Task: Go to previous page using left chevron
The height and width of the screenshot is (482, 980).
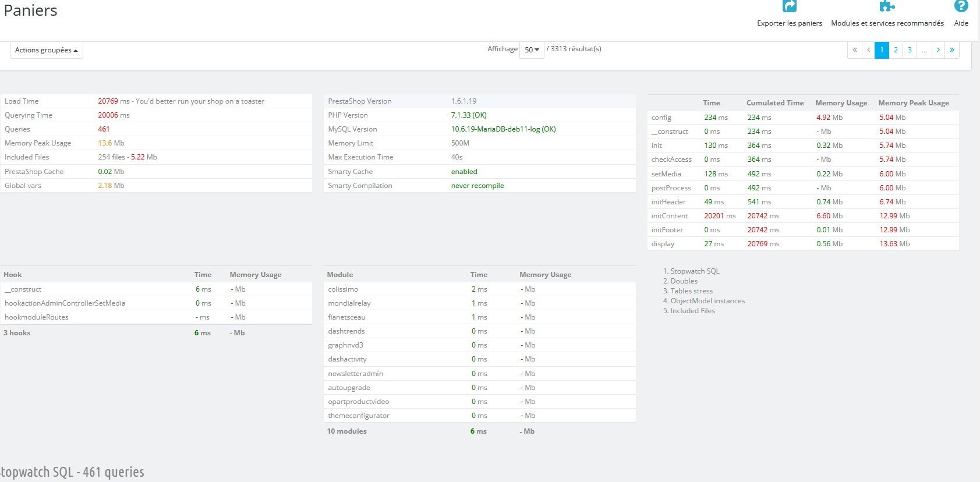Action: [x=868, y=50]
